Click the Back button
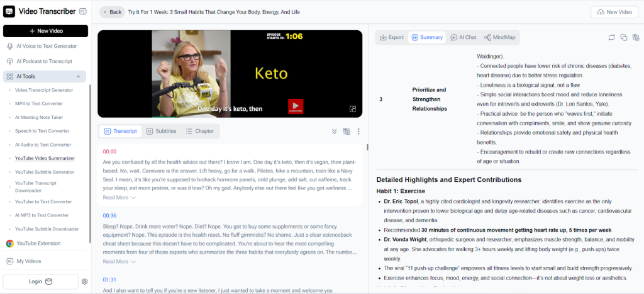The image size is (644, 294). 111,11
